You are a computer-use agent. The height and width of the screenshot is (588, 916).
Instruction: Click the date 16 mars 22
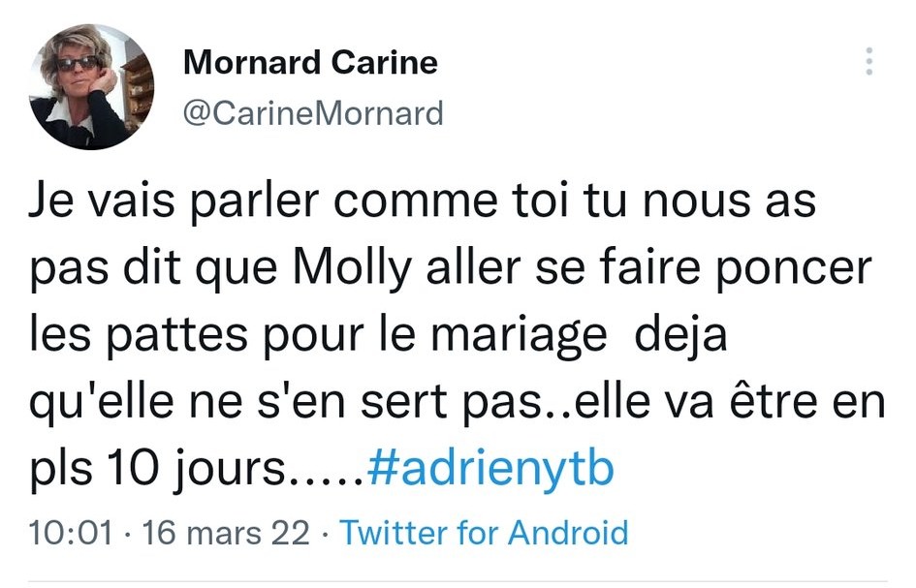[x=226, y=532]
